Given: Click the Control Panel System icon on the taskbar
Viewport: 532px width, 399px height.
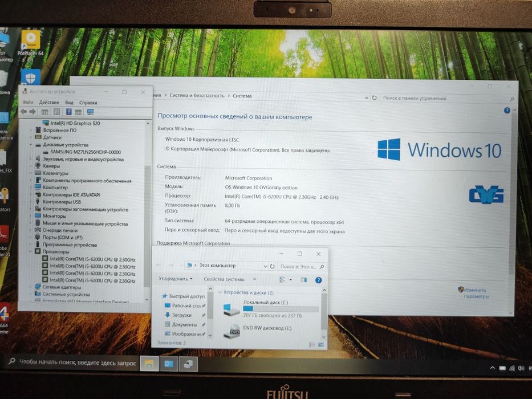Looking at the screenshot, I should click(x=169, y=364).
